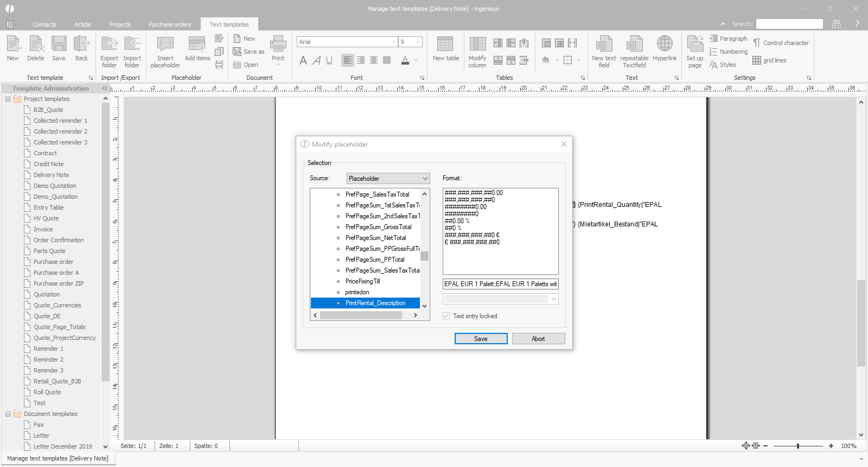Click the Hyperlink icon in ribbon
The width and height of the screenshot is (868, 467).
click(665, 45)
